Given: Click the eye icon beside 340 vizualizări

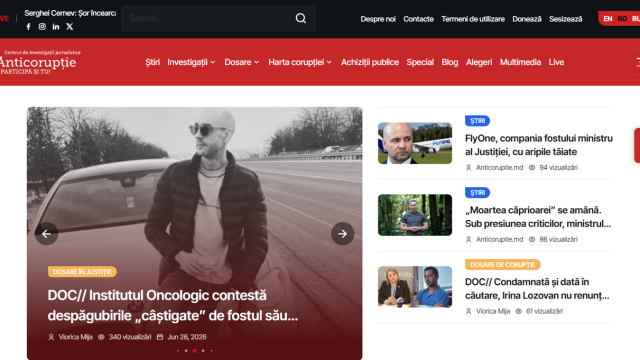Looking at the screenshot, I should click(x=101, y=337).
